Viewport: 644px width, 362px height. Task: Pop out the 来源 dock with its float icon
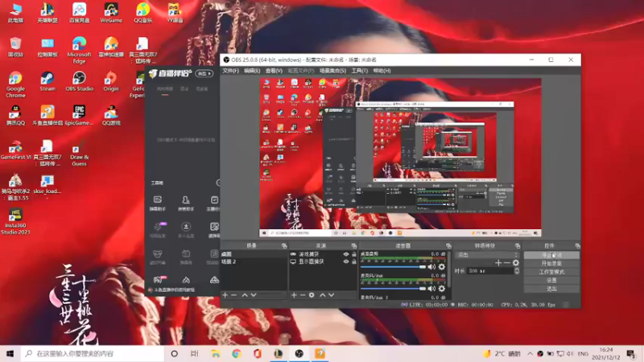pos(354,246)
